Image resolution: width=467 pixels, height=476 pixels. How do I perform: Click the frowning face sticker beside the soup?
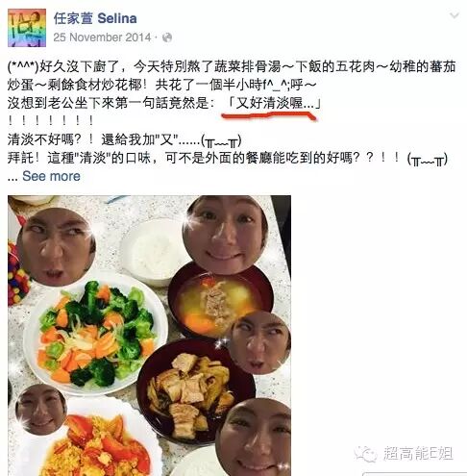coord(260,343)
